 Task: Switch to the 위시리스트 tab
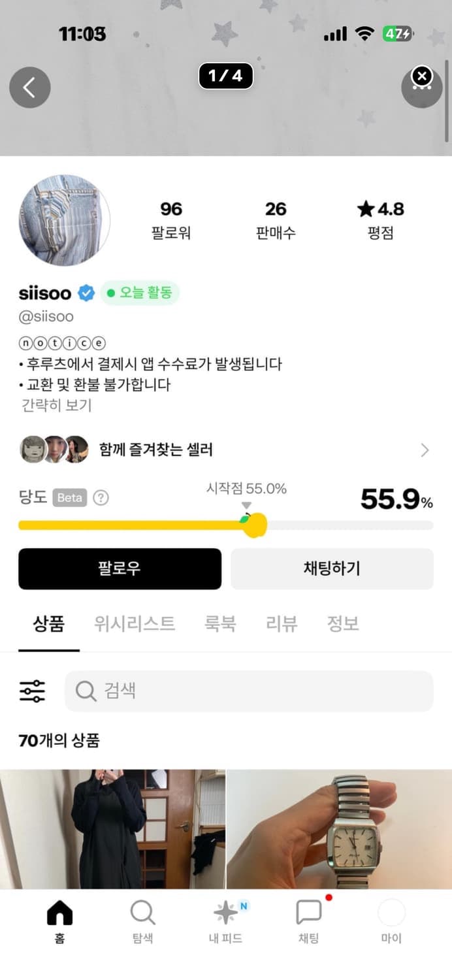135,624
